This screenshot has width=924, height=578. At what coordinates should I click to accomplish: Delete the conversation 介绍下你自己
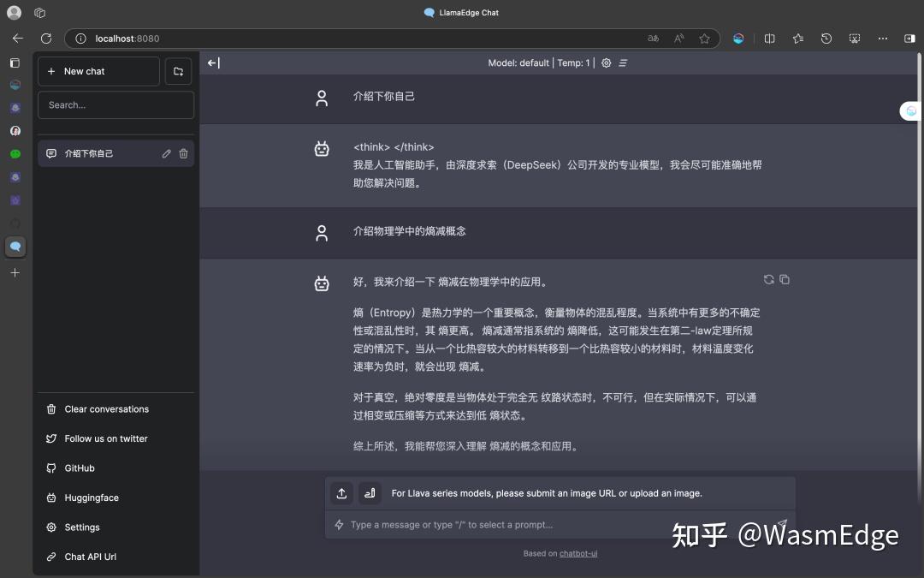tap(183, 153)
